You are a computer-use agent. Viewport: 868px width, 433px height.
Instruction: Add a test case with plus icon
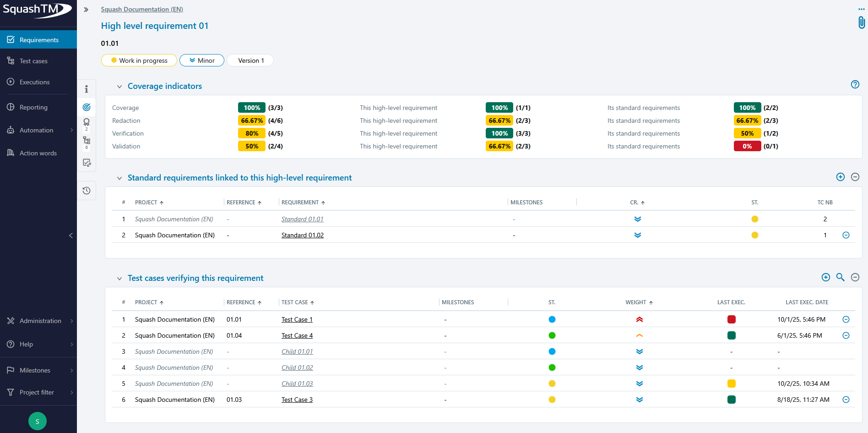pos(825,277)
